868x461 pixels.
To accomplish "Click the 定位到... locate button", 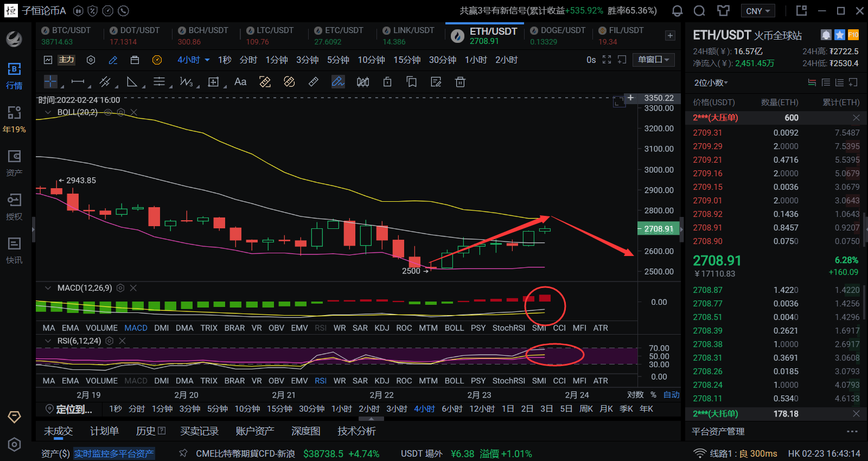I will [69, 409].
